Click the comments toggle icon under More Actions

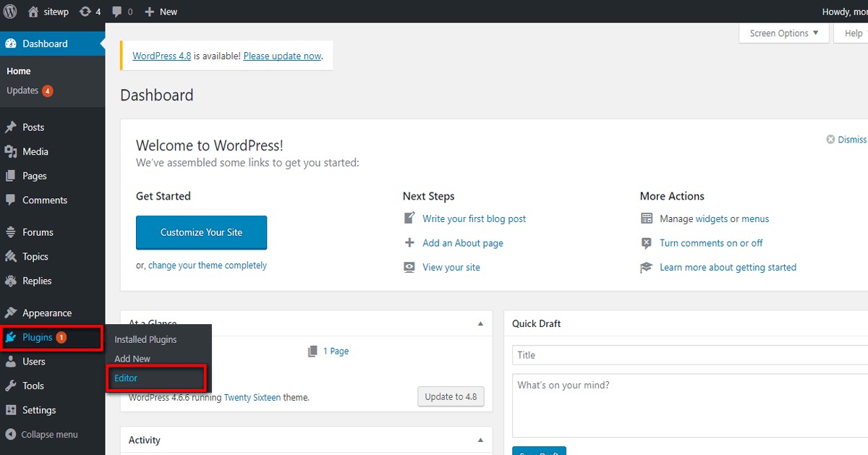(x=647, y=242)
